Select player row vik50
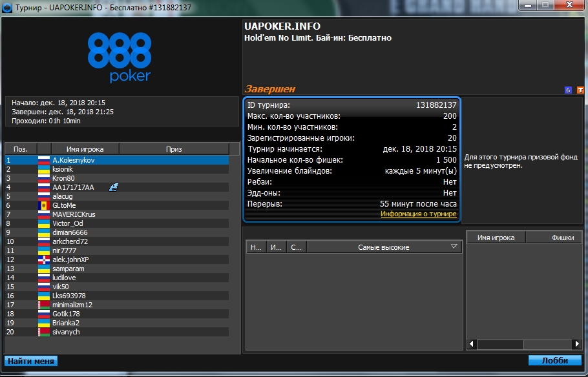This screenshot has width=588, height=377. [117, 287]
